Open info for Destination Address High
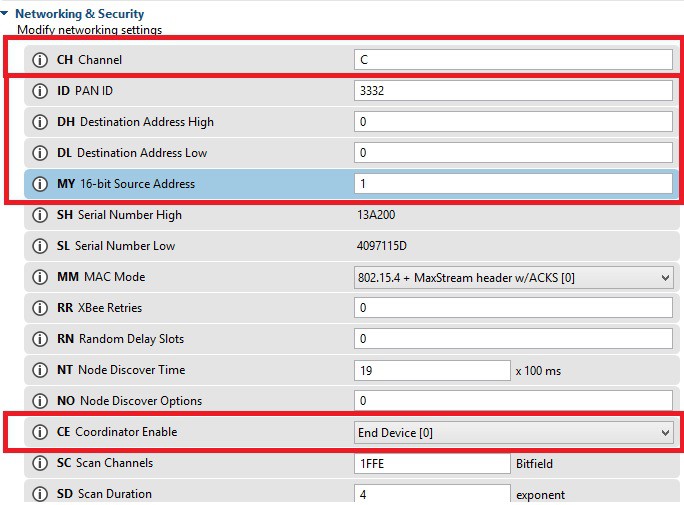 point(40,122)
